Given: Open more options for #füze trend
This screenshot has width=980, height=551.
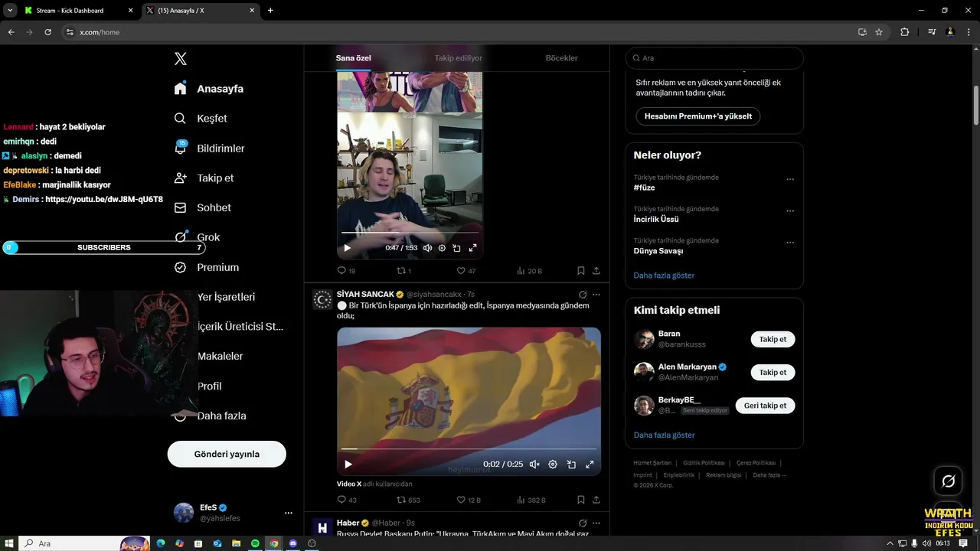Looking at the screenshot, I should pos(790,180).
